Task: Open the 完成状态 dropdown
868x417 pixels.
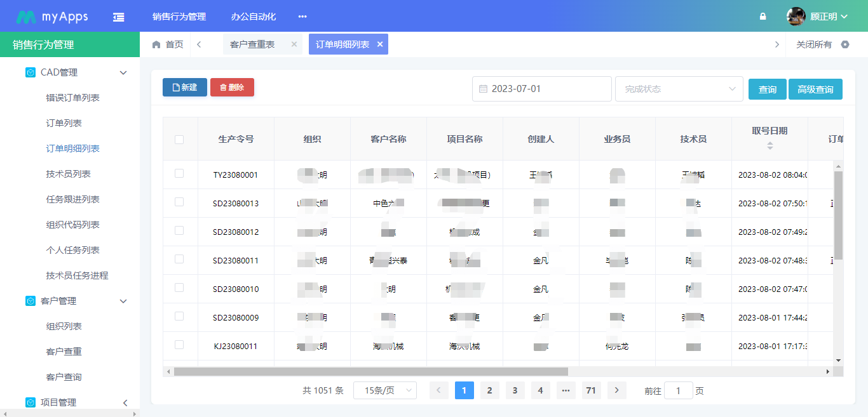Action: click(x=679, y=88)
